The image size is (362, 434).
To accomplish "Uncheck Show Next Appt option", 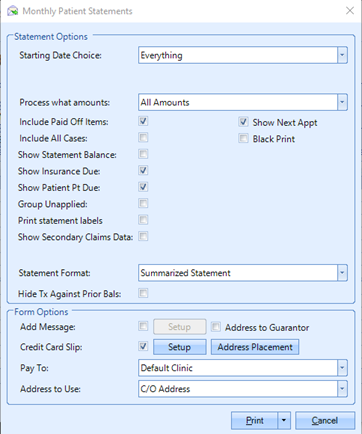I will (x=243, y=122).
